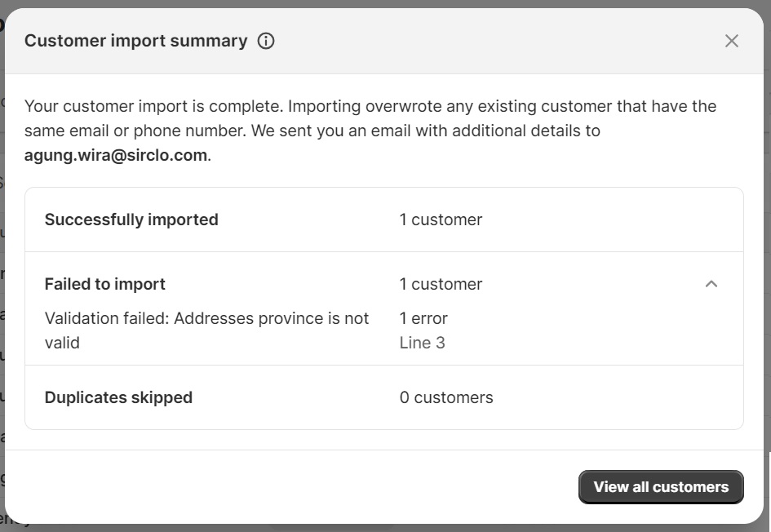Close the Customer import summary dialog
Viewport: 771px width, 532px height.
click(x=732, y=41)
